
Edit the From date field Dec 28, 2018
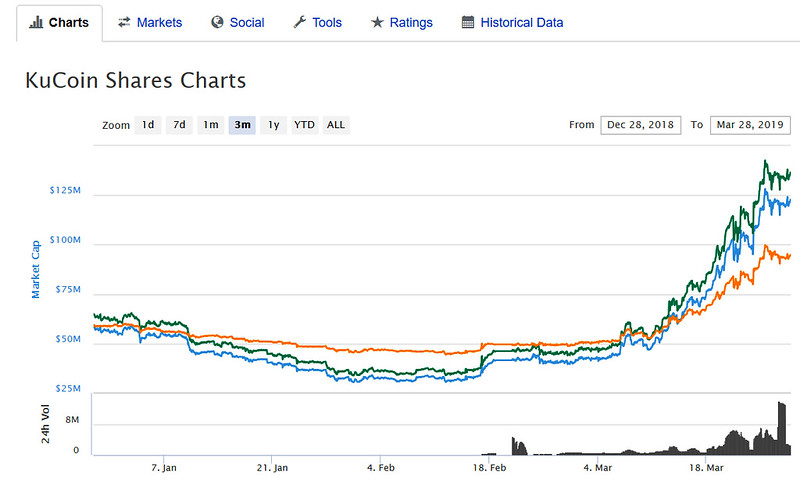coord(640,125)
